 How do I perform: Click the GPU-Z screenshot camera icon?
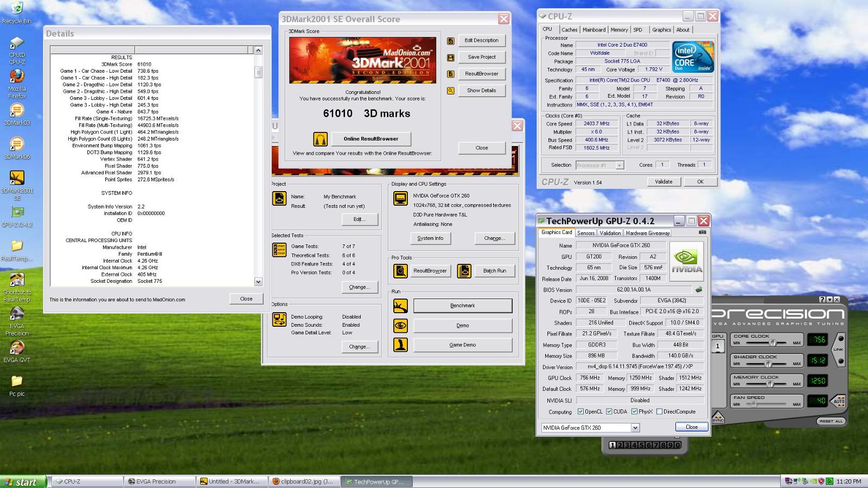pyautogui.click(x=703, y=232)
